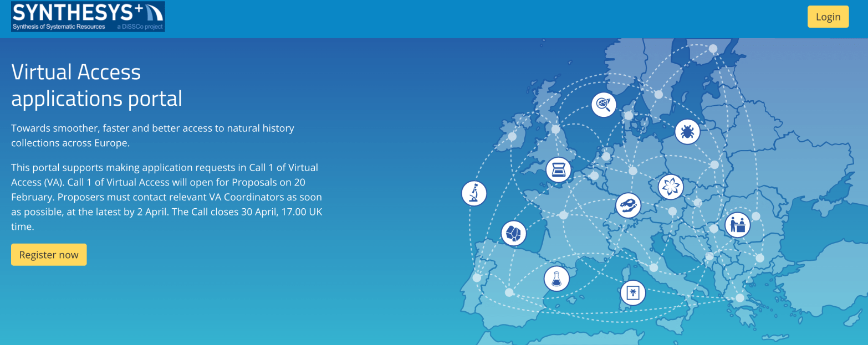Click the beetle insect icon
This screenshot has width=868, height=345.
click(687, 132)
